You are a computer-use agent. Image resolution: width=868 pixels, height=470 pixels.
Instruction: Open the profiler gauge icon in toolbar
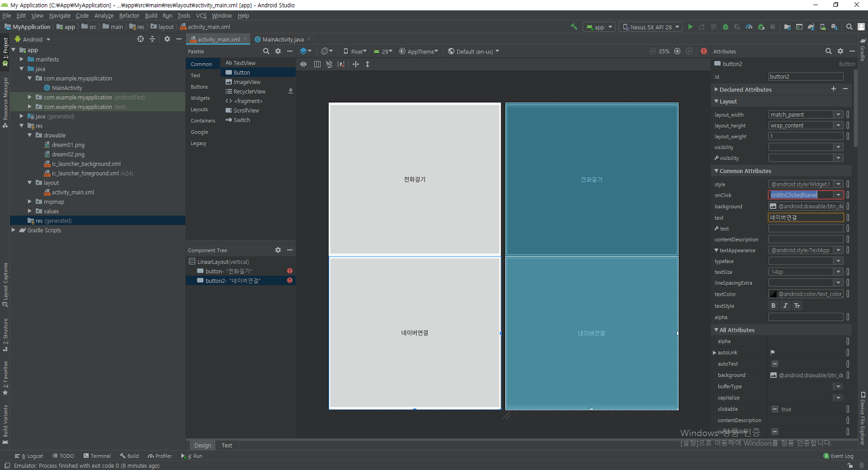(x=749, y=27)
